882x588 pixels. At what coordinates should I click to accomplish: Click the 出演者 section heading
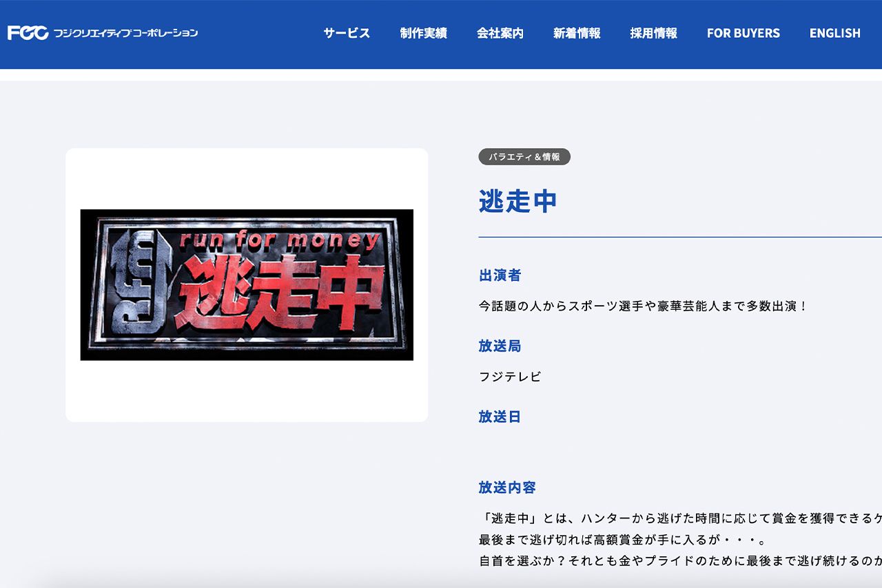(x=498, y=274)
